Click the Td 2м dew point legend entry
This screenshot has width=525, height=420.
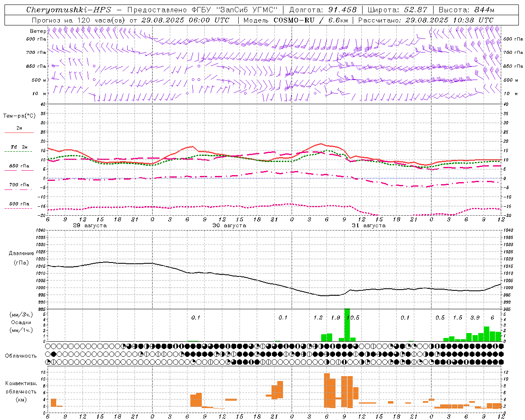coord(19,147)
